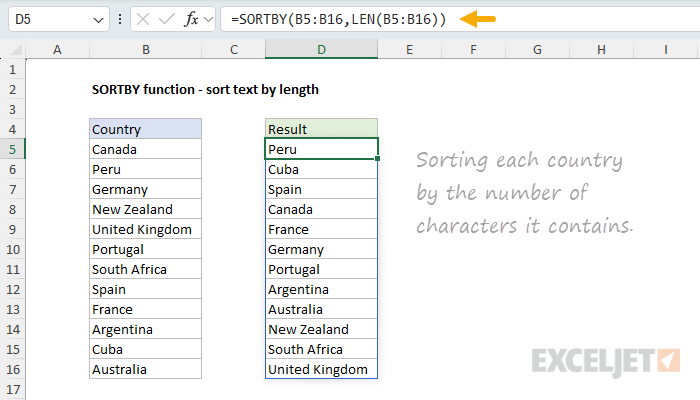
Task: Select column D header
Action: [x=321, y=49]
